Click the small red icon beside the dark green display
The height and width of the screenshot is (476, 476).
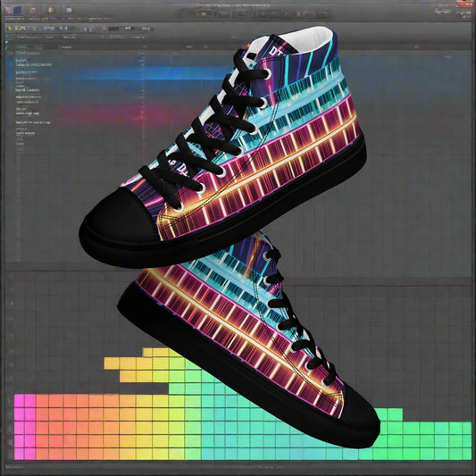104,29
